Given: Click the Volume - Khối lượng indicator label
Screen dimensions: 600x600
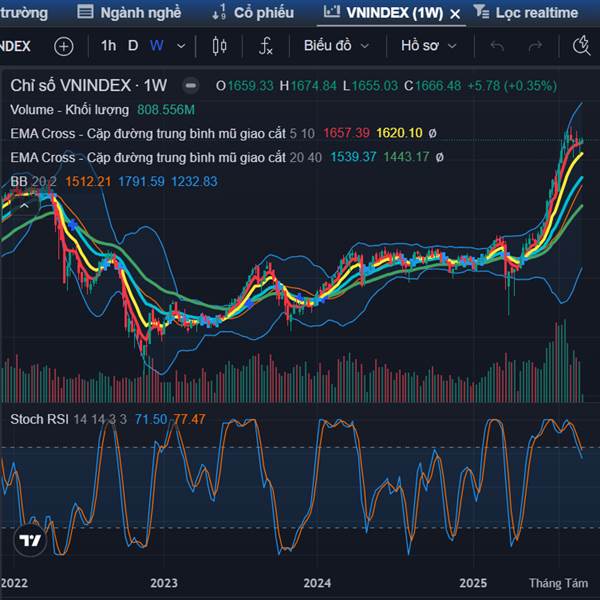Looking at the screenshot, I should 70,109.
